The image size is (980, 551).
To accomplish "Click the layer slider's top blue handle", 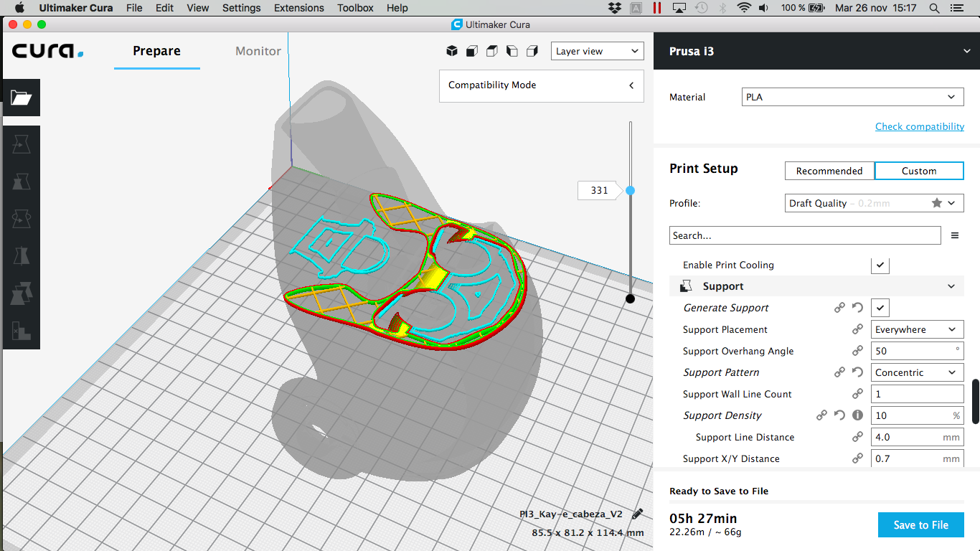I will (x=630, y=190).
